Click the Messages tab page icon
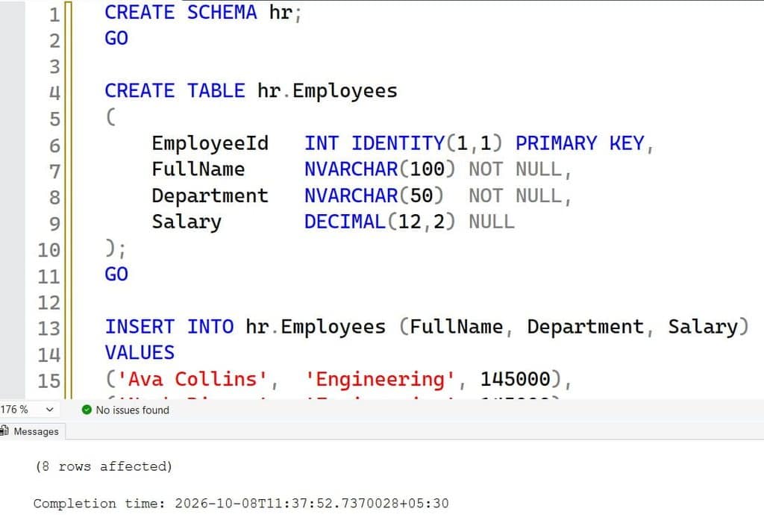 [5, 431]
